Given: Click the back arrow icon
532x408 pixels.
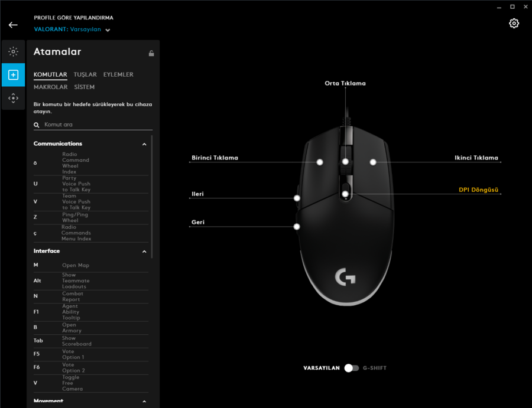Looking at the screenshot, I should point(13,25).
